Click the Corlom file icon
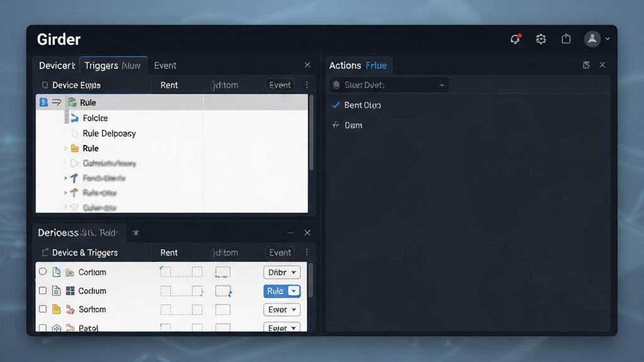The height and width of the screenshot is (362, 644). pyautogui.click(x=57, y=272)
